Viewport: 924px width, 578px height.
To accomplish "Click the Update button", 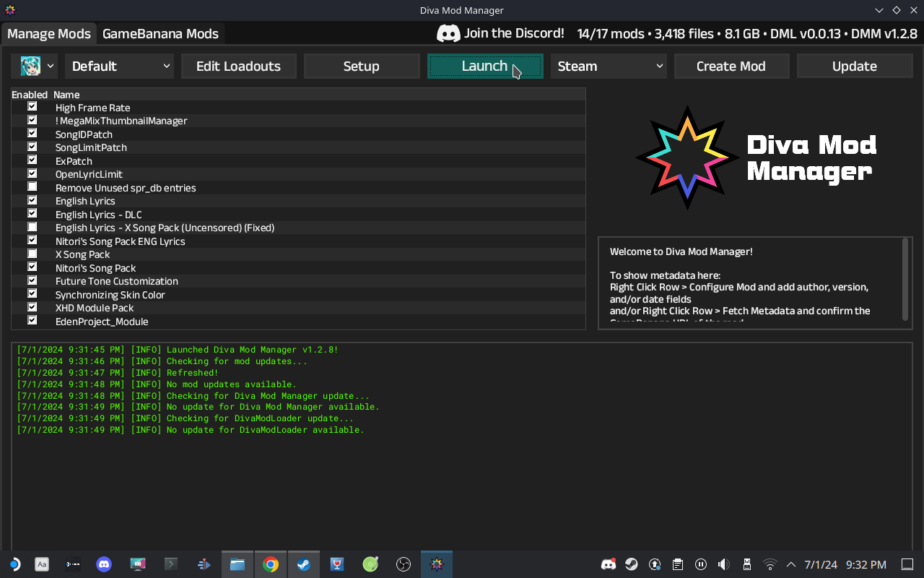I will (x=855, y=66).
